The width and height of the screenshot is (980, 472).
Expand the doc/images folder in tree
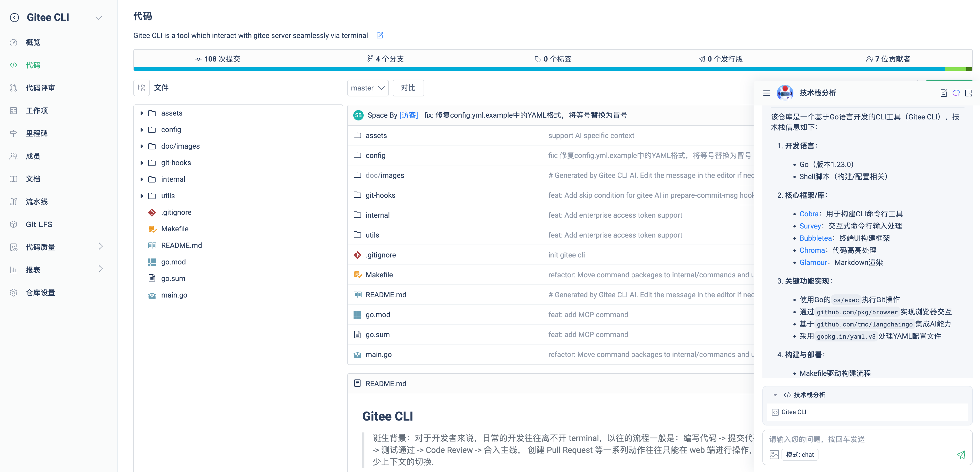tap(142, 147)
